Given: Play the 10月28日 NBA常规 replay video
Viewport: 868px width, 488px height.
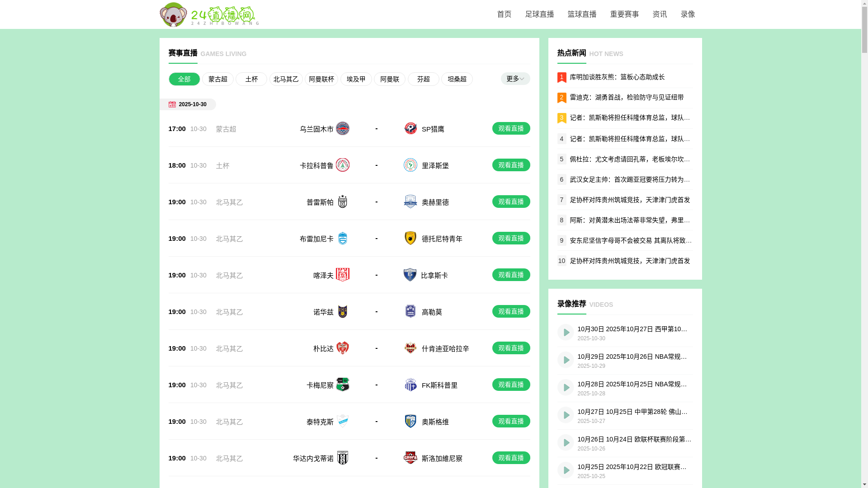Looking at the screenshot, I should click(x=566, y=388).
